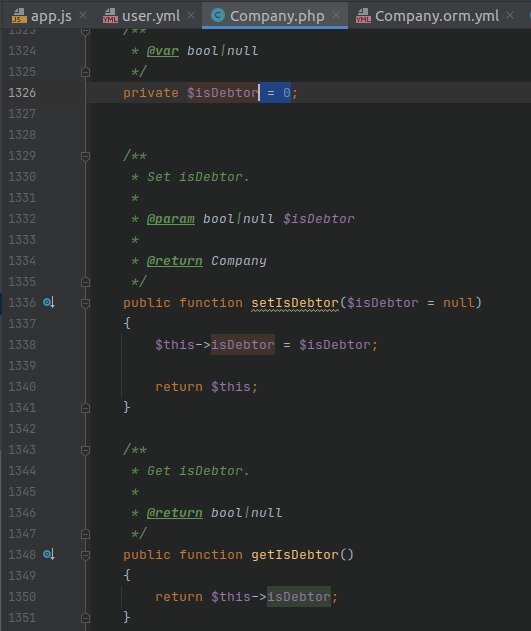Click the selected value 0 on line 1326
The image size is (531, 631).
pyautogui.click(x=286, y=93)
